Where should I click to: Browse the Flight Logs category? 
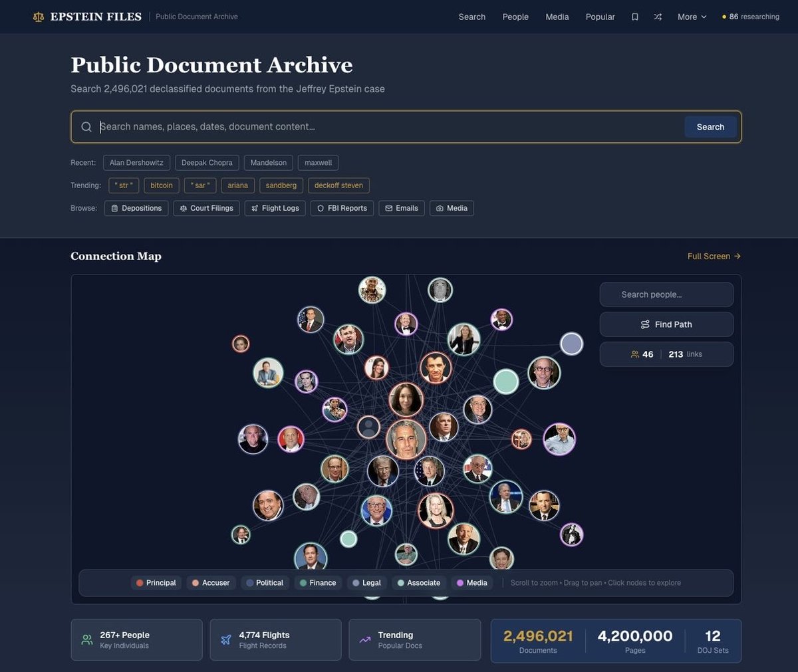[x=275, y=208]
